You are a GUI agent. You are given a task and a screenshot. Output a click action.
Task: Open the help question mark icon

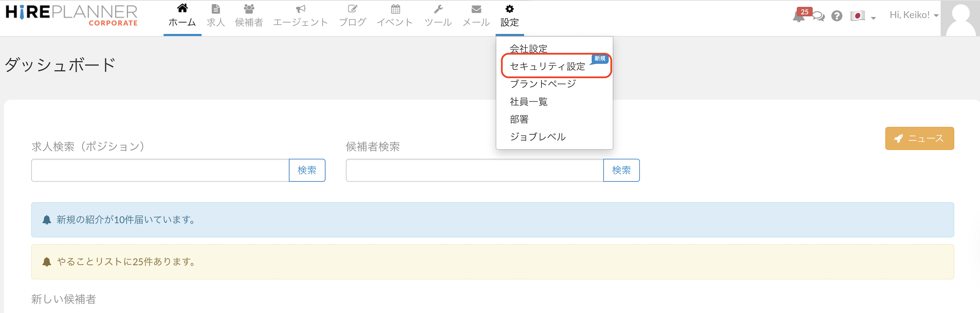coord(836,16)
